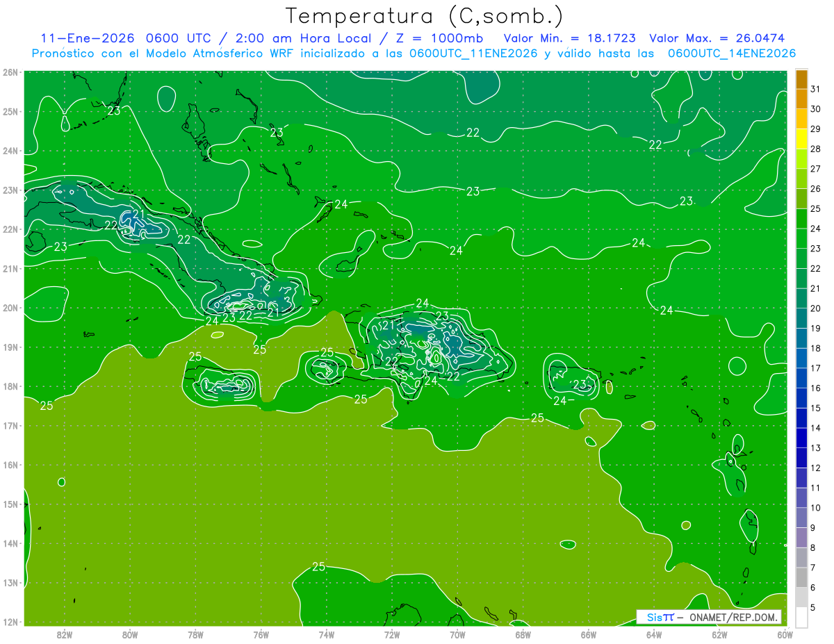
Task: Click the '78W' longitude axis label
Action: (x=195, y=634)
